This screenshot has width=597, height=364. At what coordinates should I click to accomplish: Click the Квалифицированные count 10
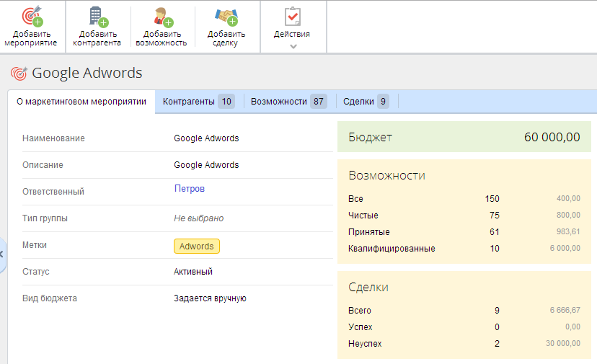[x=494, y=249]
